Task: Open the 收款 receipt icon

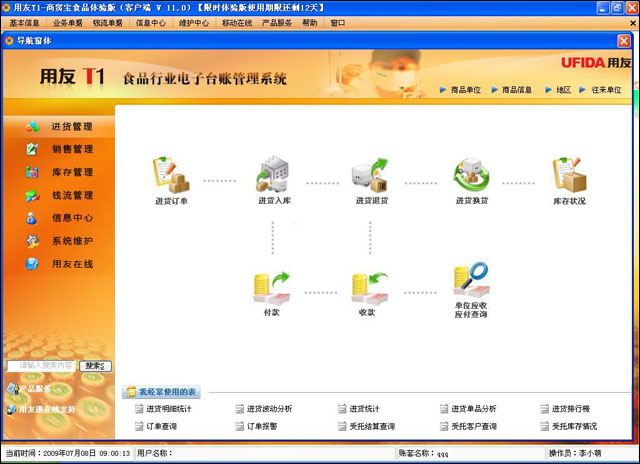Action: click(x=369, y=288)
